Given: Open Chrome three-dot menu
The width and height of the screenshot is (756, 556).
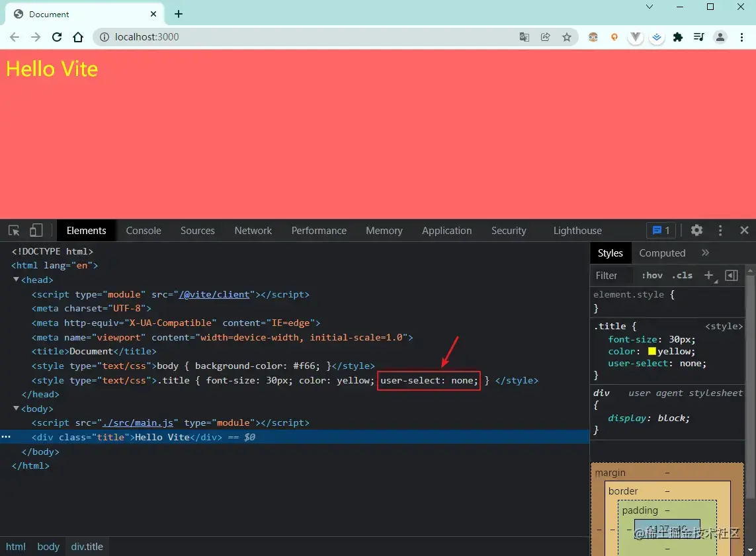Looking at the screenshot, I should 741,37.
